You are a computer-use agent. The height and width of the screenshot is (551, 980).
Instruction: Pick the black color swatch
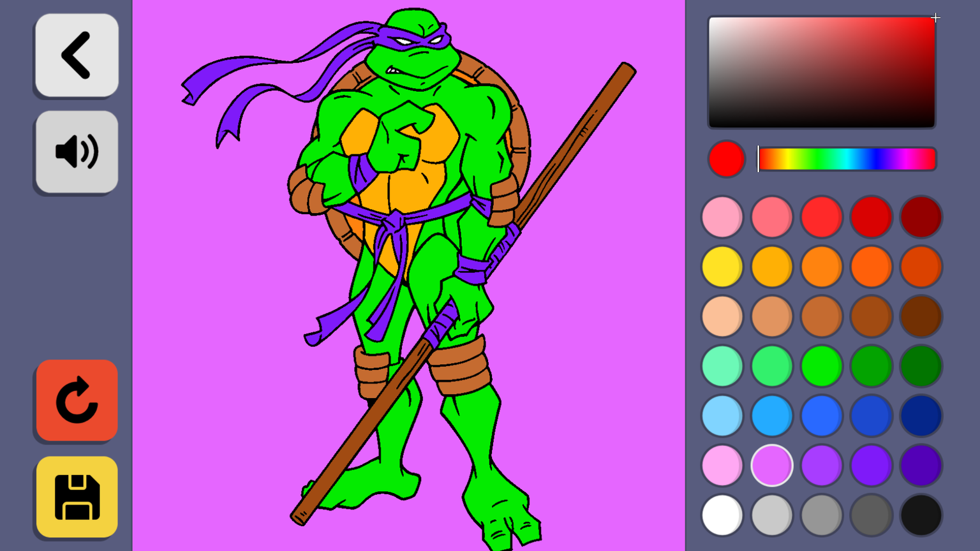click(921, 515)
